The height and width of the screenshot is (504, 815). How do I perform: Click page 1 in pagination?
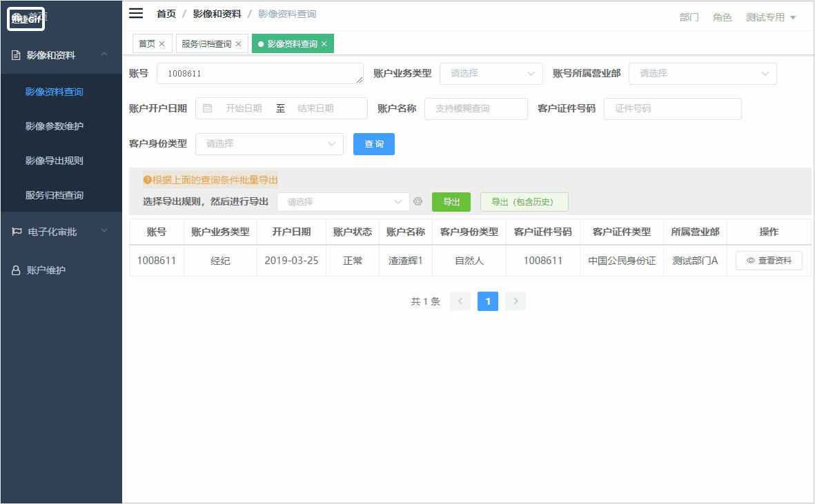pyautogui.click(x=487, y=301)
